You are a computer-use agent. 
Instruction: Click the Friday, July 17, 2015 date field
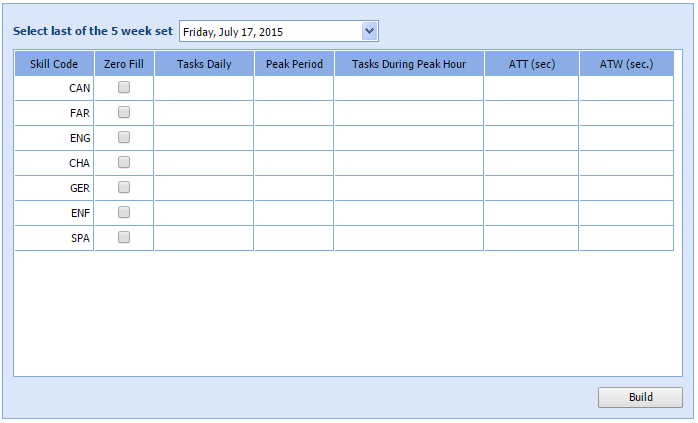pyautogui.click(x=270, y=31)
